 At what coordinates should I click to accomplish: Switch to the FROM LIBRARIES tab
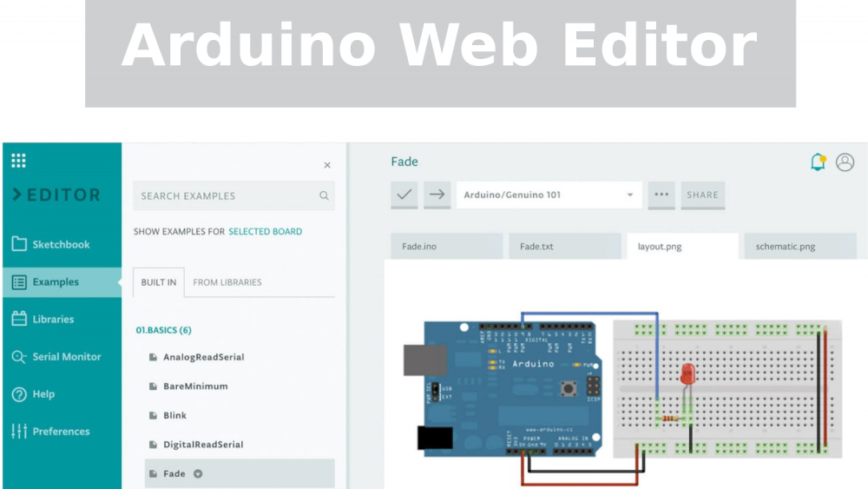coord(227,282)
